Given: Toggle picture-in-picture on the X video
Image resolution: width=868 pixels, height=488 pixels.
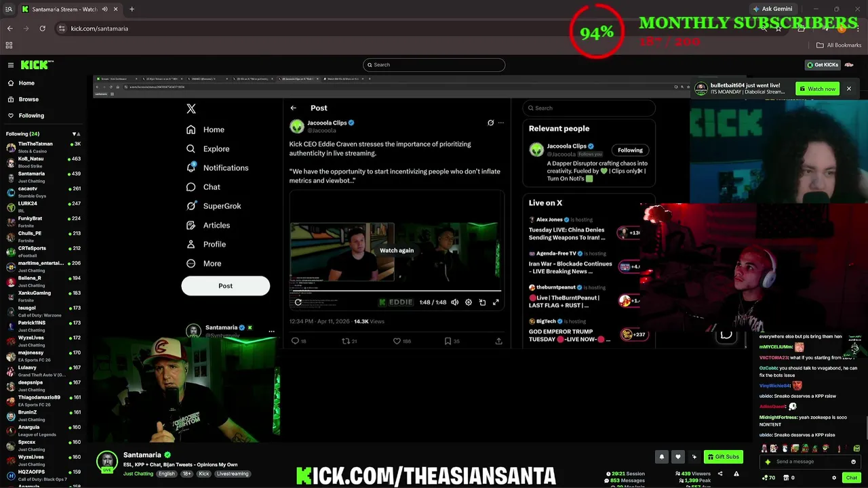Looking at the screenshot, I should [482, 302].
